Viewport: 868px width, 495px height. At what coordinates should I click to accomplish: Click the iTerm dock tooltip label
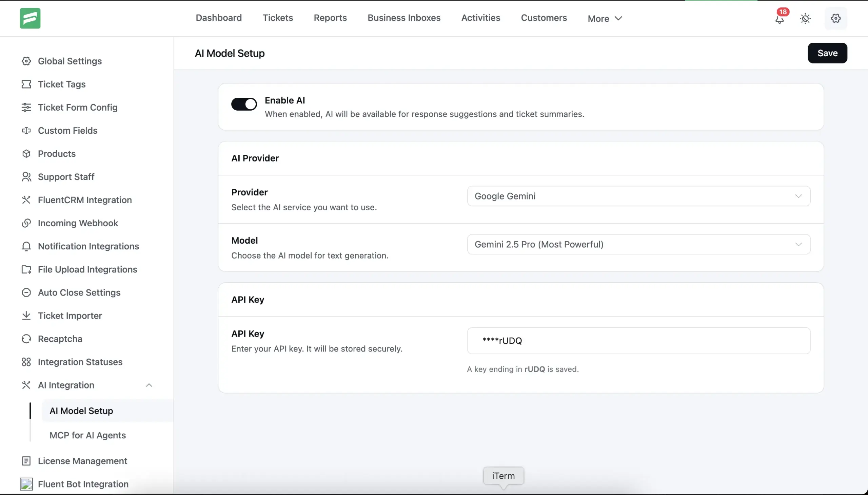503,476
